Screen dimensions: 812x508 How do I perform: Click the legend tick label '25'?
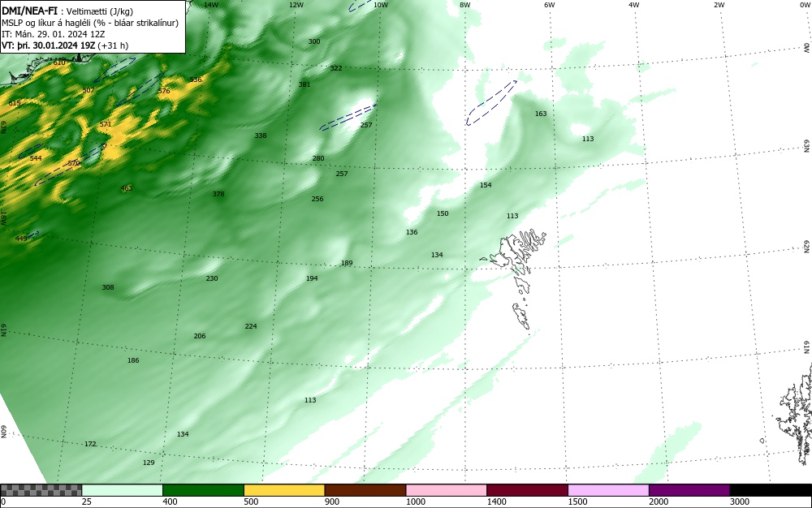click(x=87, y=502)
